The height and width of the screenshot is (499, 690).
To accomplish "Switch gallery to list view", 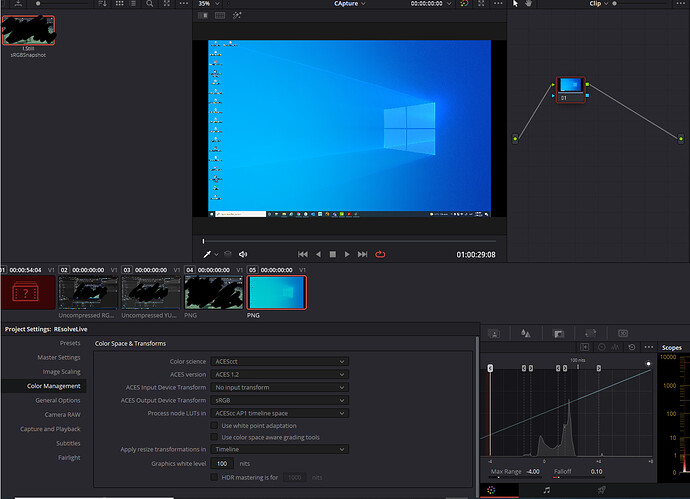I will coord(132,4).
